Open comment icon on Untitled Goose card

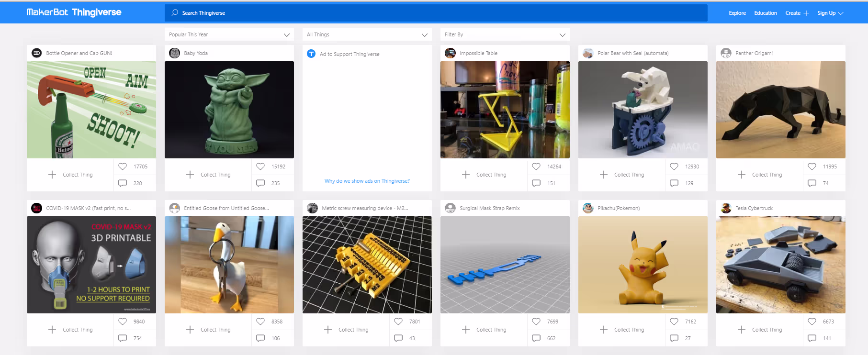[260, 338]
